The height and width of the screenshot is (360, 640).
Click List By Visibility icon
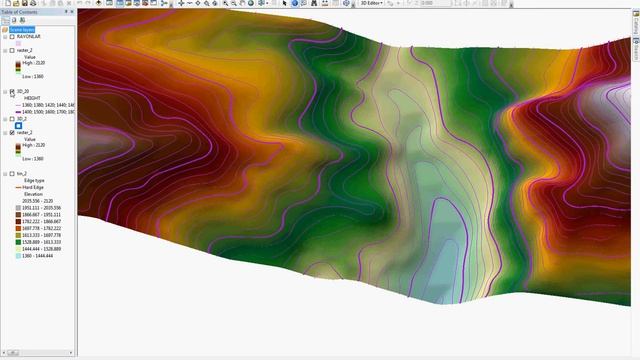pos(22,20)
